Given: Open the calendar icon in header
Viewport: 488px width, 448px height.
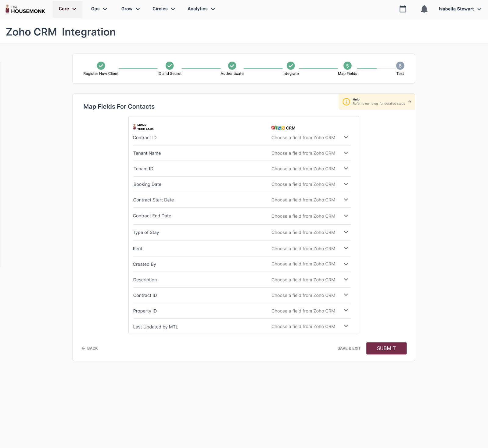Looking at the screenshot, I should (x=403, y=9).
